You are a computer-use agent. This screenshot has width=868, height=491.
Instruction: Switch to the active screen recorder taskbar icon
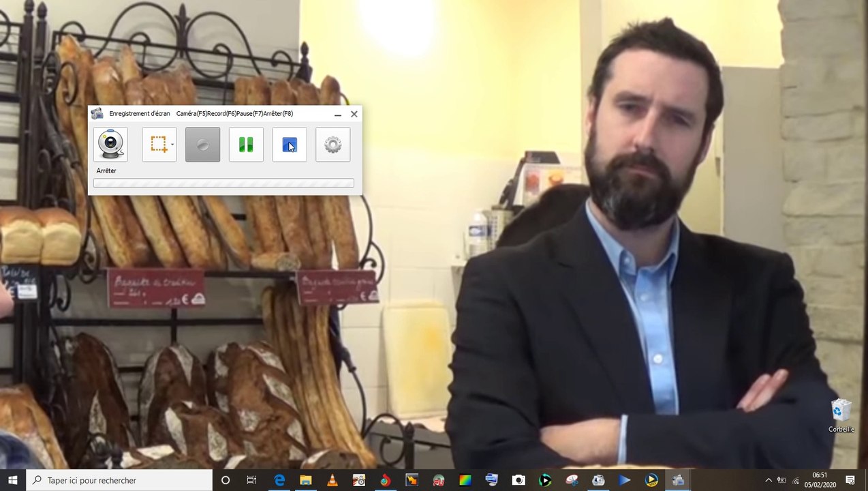(x=678, y=480)
